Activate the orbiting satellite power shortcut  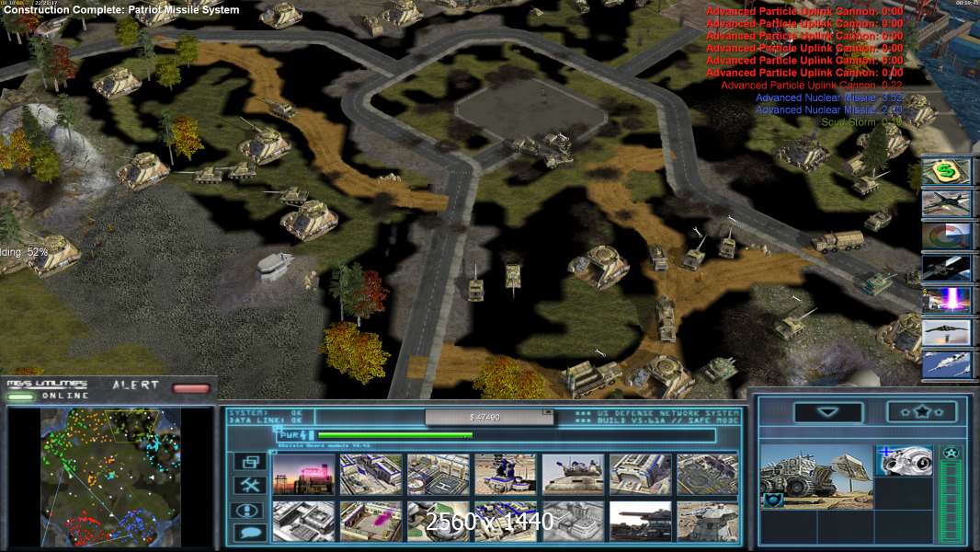coord(946,269)
